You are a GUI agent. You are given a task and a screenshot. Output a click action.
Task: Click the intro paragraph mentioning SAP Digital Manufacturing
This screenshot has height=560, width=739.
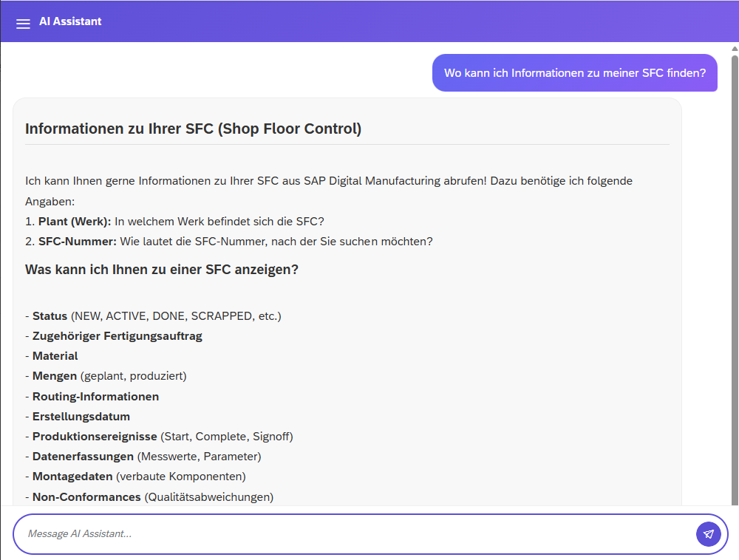[329, 191]
